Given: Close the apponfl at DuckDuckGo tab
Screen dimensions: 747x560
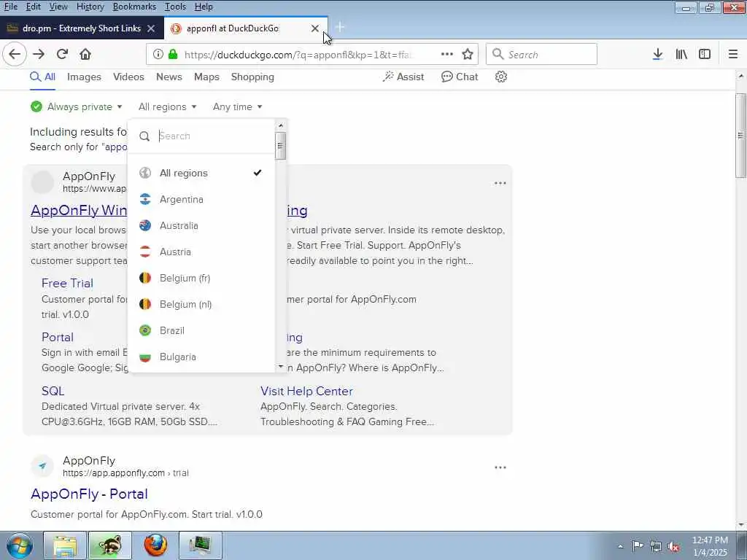Looking at the screenshot, I should (x=315, y=28).
